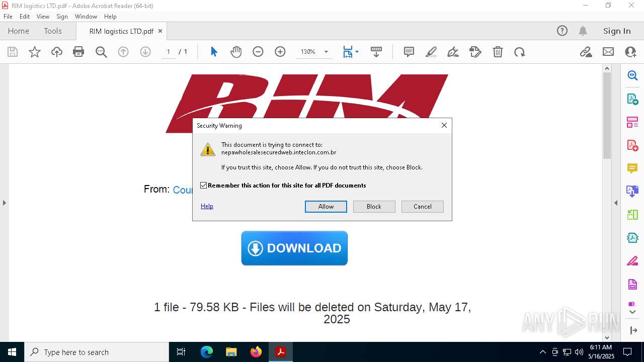644x362 pixels.
Task: Open Firefox from taskbar
Action: (256, 352)
